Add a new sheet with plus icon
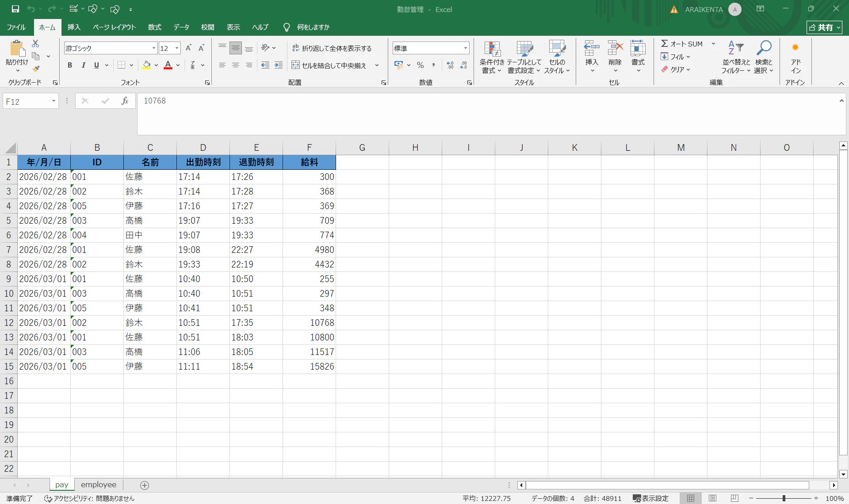The image size is (849, 504). [145, 485]
